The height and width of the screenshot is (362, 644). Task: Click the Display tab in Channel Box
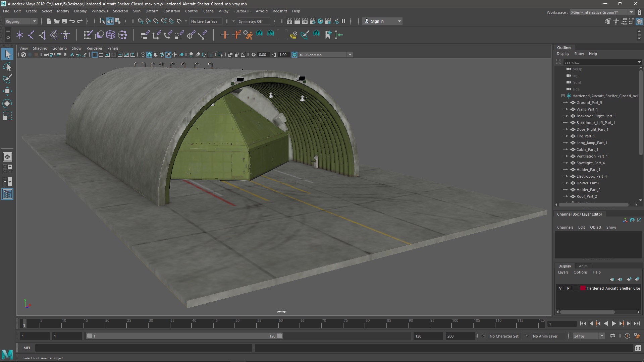(565, 266)
